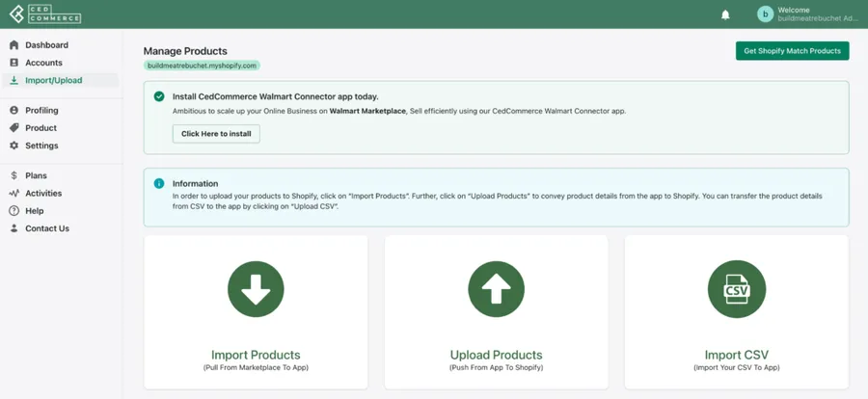Click Get Shopify Match Products button
868x399 pixels.
point(792,50)
